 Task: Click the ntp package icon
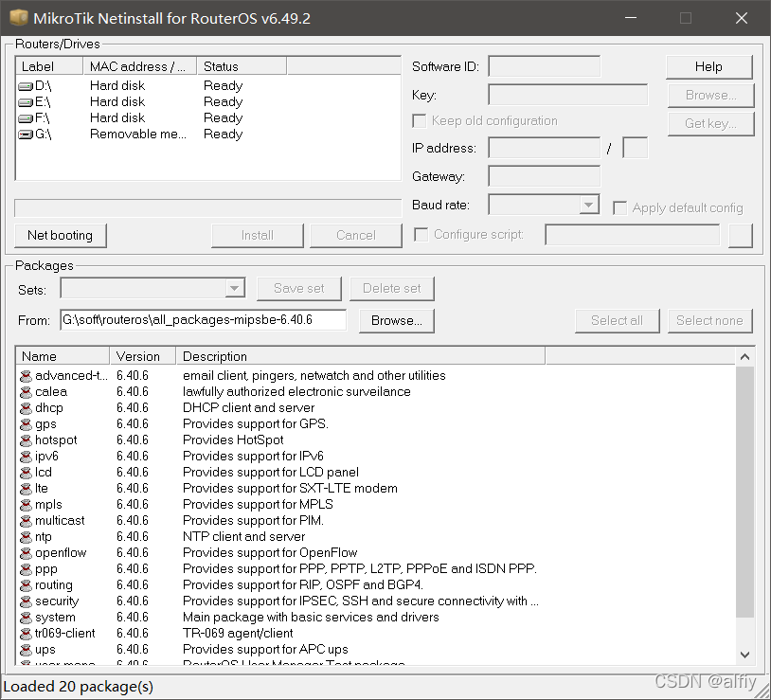(26, 537)
